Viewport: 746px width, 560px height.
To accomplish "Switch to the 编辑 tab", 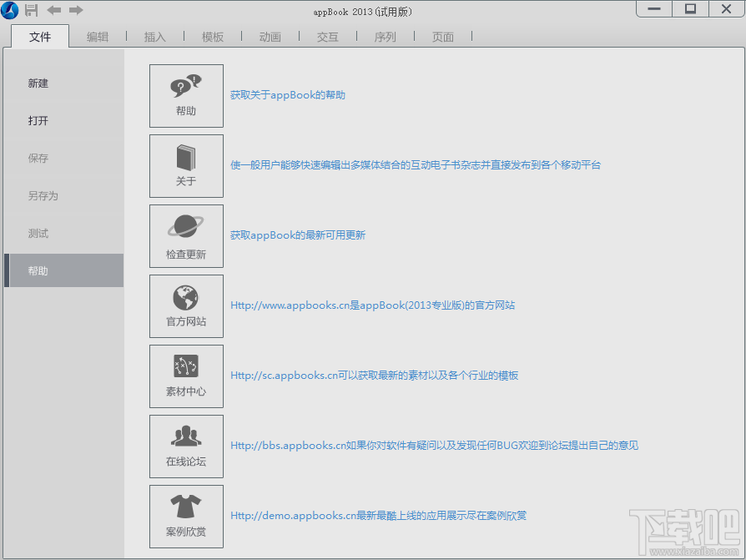I will pos(98,37).
